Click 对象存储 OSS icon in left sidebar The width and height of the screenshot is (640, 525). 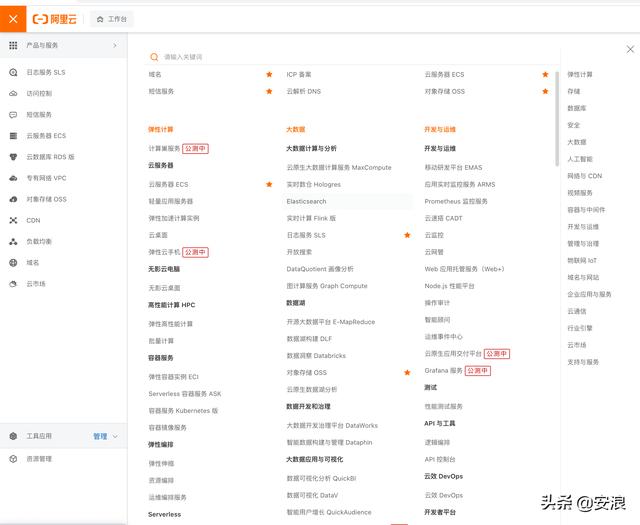pos(13,199)
